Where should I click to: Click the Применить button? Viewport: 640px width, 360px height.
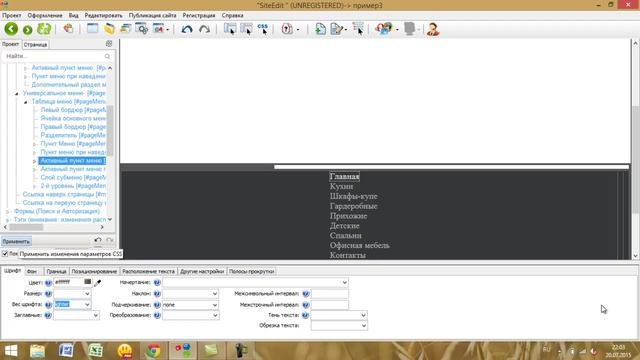point(16,241)
